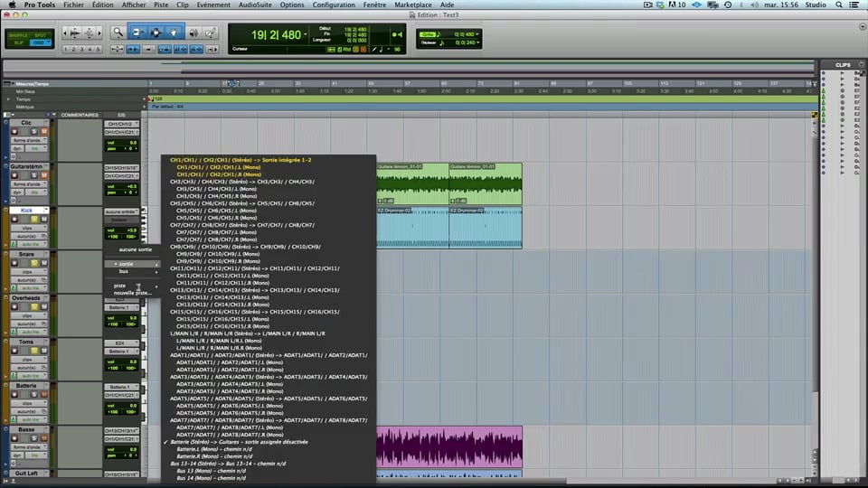Click zoom preset 1 button

pos(66,49)
